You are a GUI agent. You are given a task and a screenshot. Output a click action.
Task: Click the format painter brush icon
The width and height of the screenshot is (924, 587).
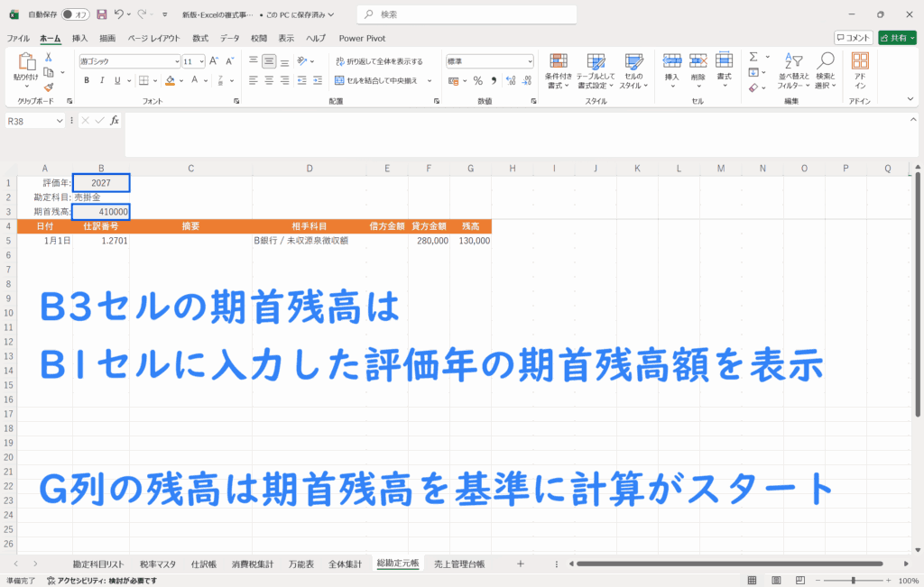49,87
